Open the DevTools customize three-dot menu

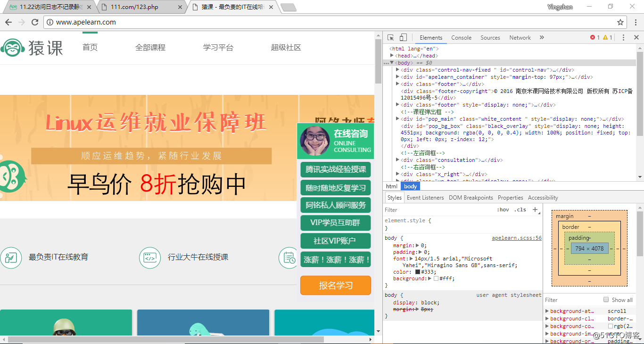coord(623,38)
